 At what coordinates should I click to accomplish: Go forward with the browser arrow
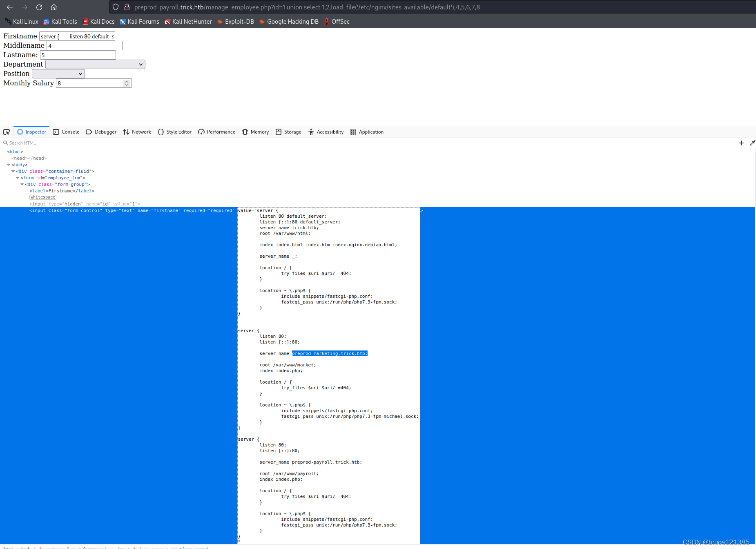point(25,7)
